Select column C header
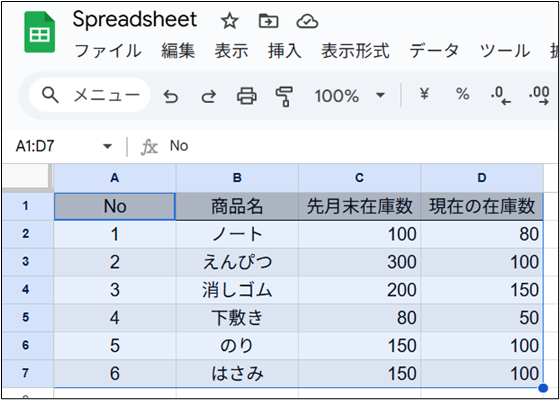This screenshot has width=560, height=400. click(360, 178)
